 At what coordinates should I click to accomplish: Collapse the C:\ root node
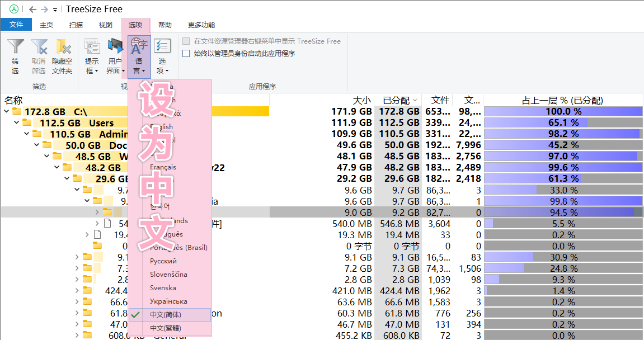[x=7, y=111]
